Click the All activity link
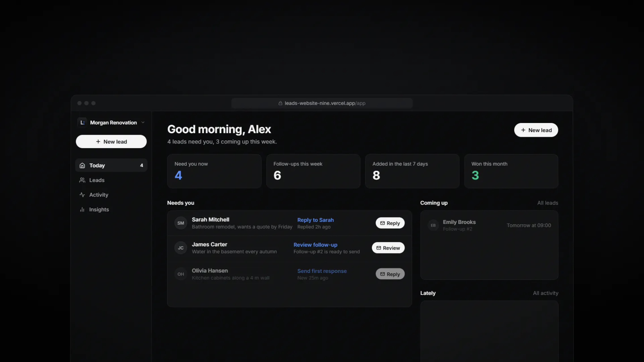This screenshot has height=362, width=644. [546, 293]
